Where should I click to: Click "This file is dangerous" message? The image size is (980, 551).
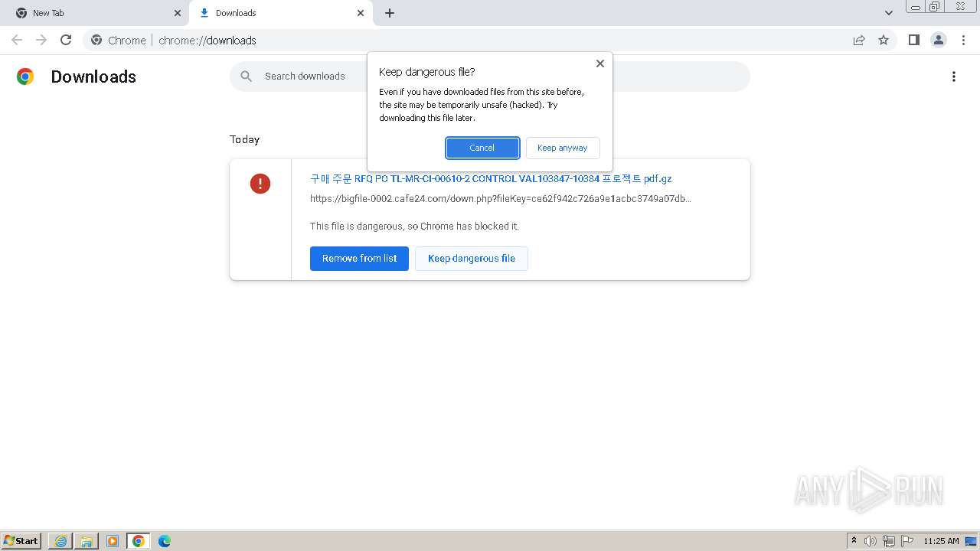tap(414, 226)
